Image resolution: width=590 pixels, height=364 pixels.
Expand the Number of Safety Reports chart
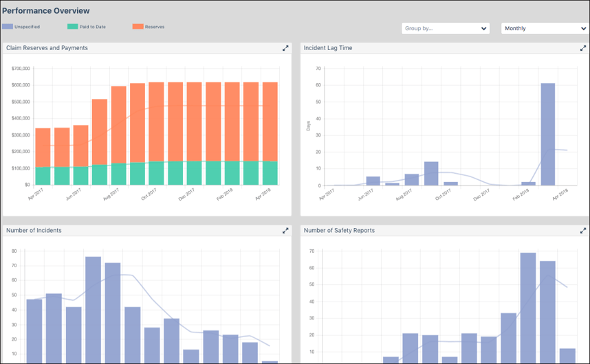(583, 231)
